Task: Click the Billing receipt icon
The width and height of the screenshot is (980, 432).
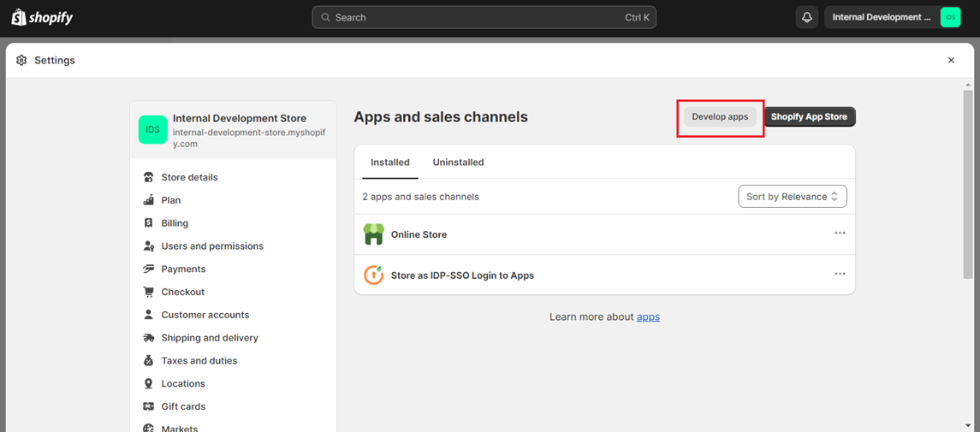Action: [x=149, y=223]
